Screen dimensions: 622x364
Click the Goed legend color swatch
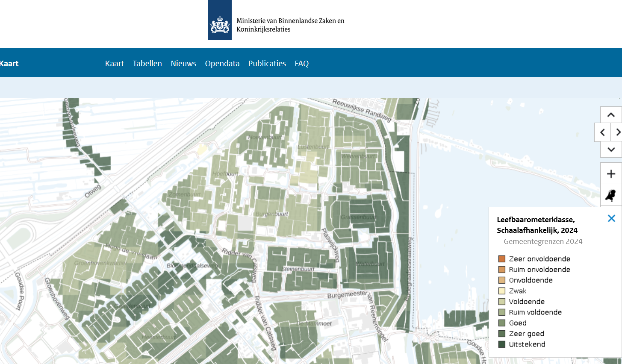502,323
